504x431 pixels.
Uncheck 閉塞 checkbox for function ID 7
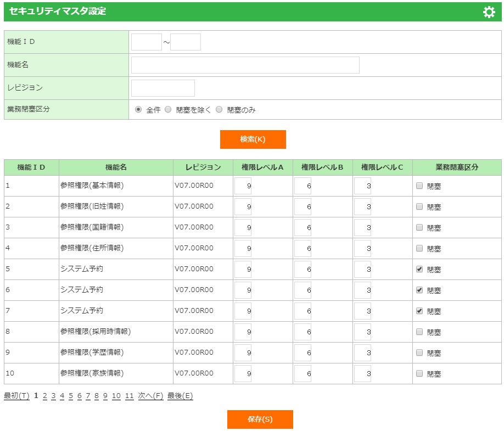click(x=419, y=311)
